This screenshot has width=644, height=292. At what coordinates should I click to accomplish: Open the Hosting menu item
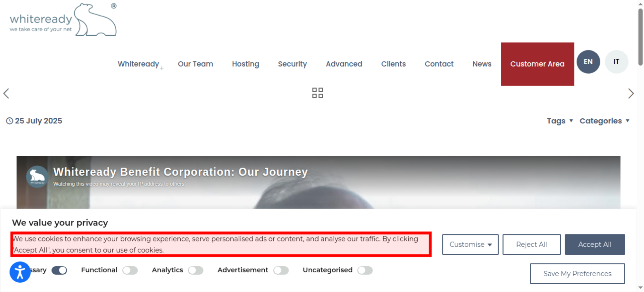pos(245,64)
